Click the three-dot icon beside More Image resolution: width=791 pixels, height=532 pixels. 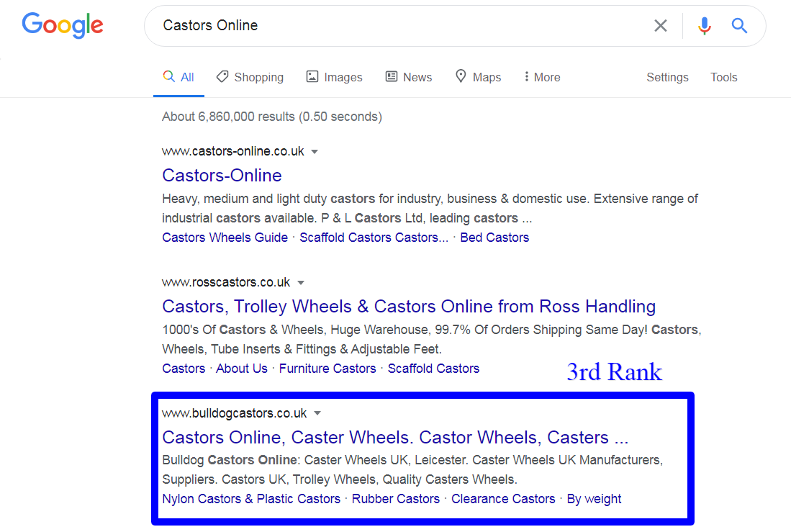coord(526,77)
